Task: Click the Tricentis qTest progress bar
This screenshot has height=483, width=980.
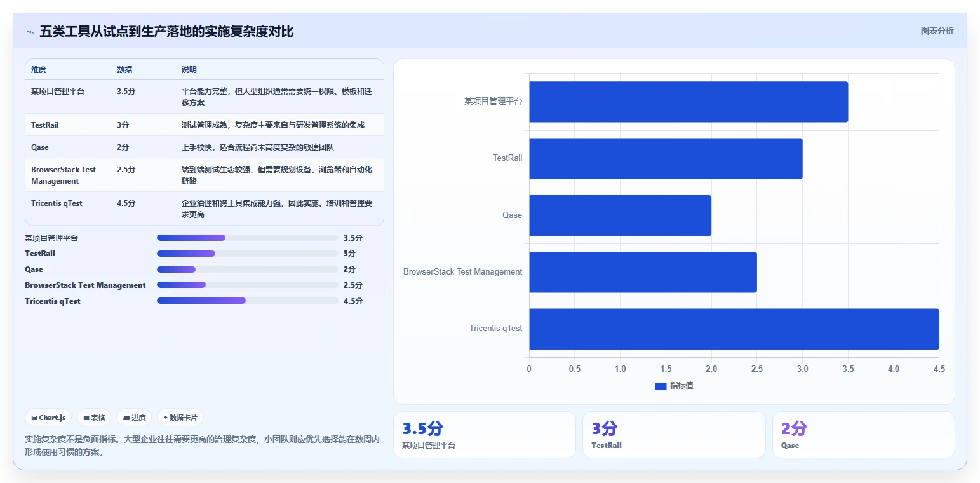Action: pos(247,301)
